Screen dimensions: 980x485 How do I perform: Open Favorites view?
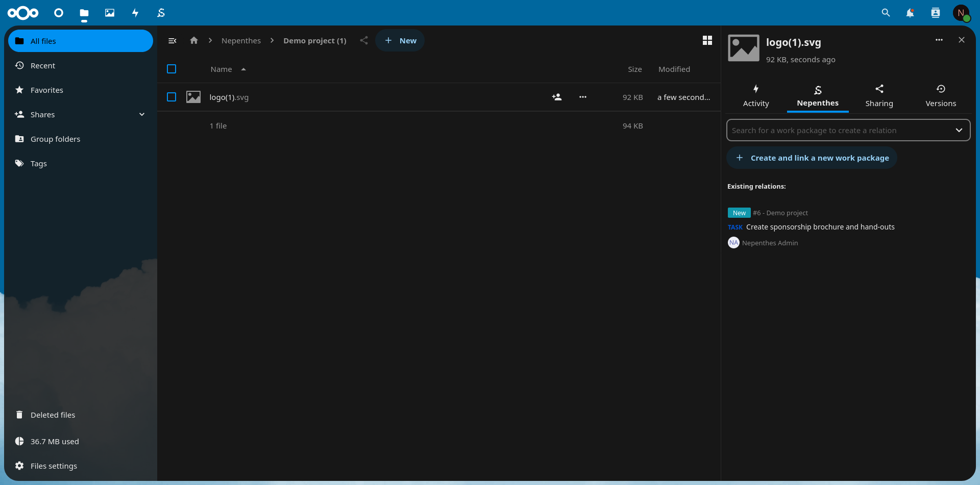[81, 90]
